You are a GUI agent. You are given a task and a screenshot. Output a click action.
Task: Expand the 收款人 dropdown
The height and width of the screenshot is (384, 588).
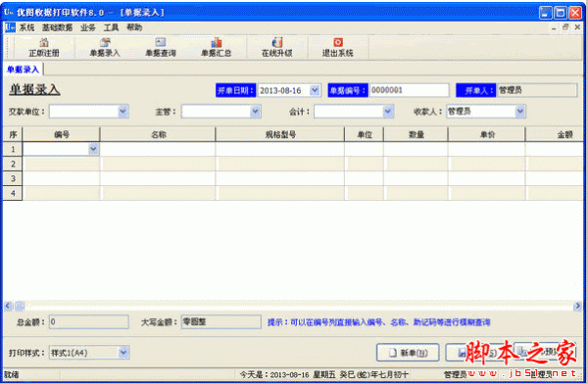(x=519, y=112)
